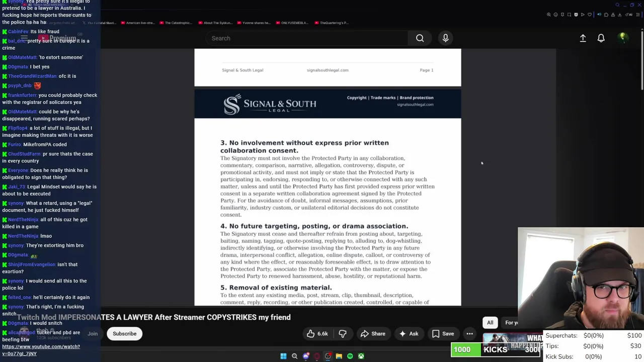Open the Discord taskbar icon
Viewport: 644px width, 362px height.
coord(305,356)
